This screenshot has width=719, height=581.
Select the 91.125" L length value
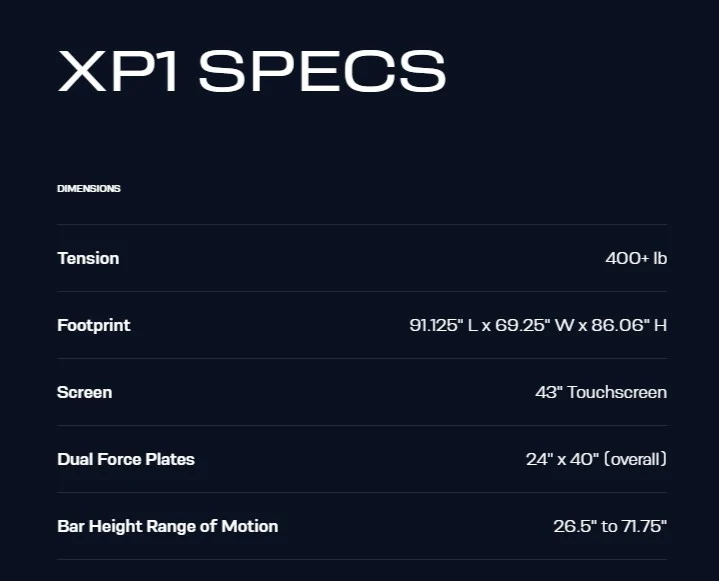[443, 325]
